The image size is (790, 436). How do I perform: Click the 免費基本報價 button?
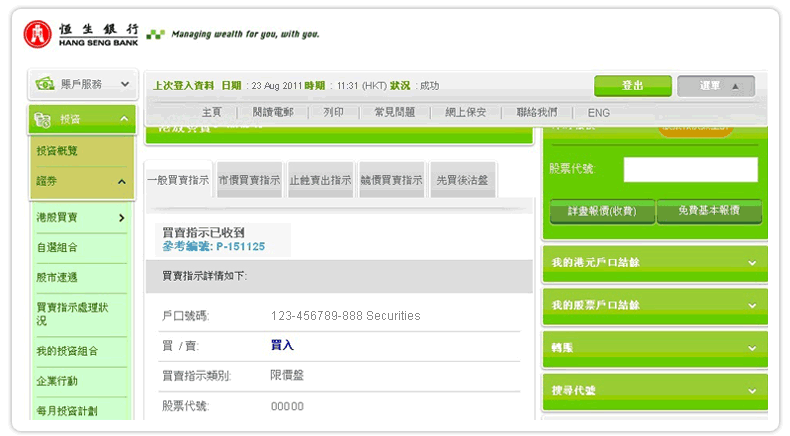click(x=708, y=211)
